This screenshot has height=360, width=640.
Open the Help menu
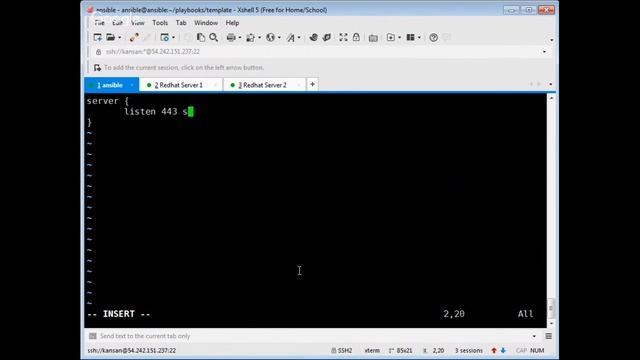pyautogui.click(x=232, y=23)
